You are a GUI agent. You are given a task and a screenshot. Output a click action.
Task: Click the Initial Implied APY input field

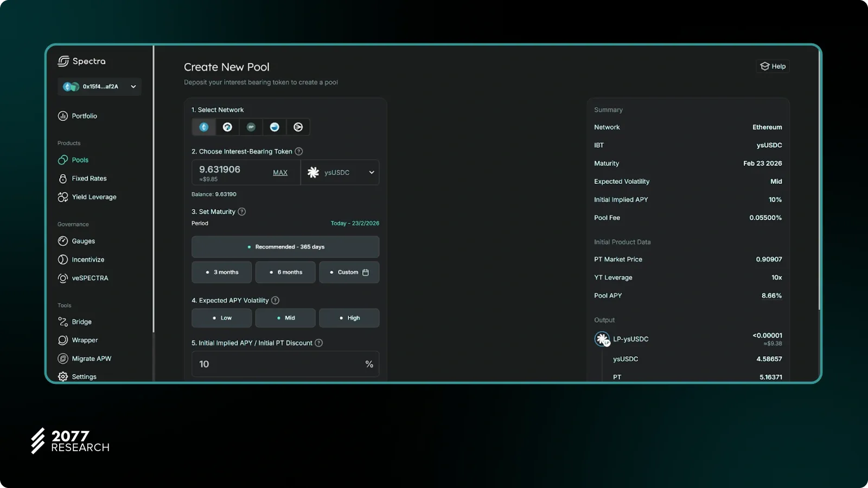point(277,364)
